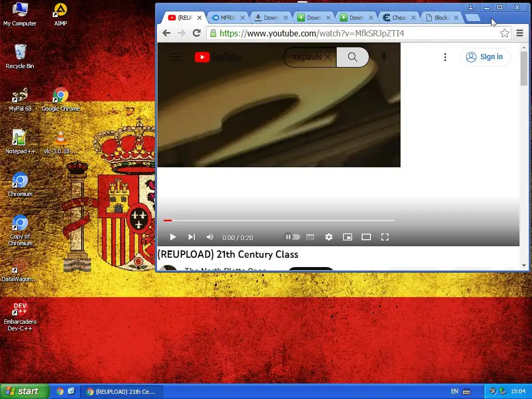The height and width of the screenshot is (399, 532).
Task: Toggle the autoplay switch
Action: 292,237
